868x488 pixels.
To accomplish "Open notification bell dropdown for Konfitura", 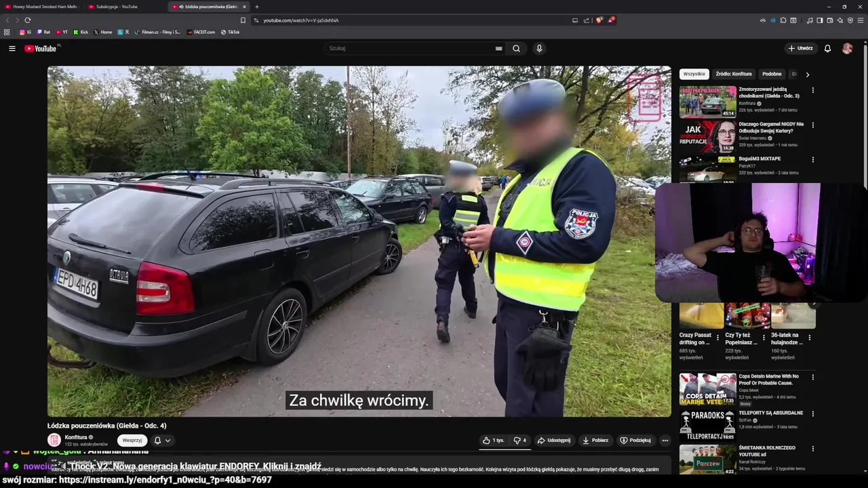I will pyautogui.click(x=162, y=441).
